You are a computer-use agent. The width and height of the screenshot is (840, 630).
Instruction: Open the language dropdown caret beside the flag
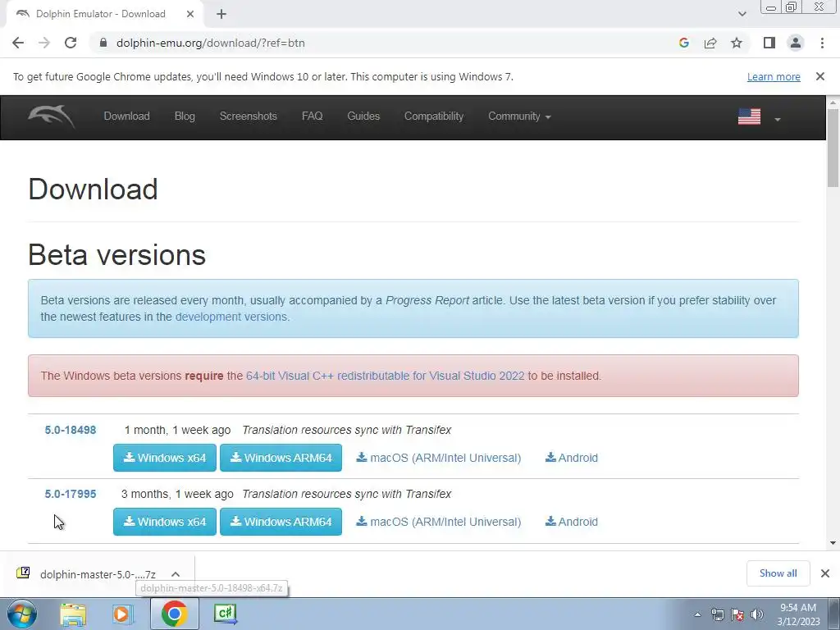pyautogui.click(x=778, y=119)
